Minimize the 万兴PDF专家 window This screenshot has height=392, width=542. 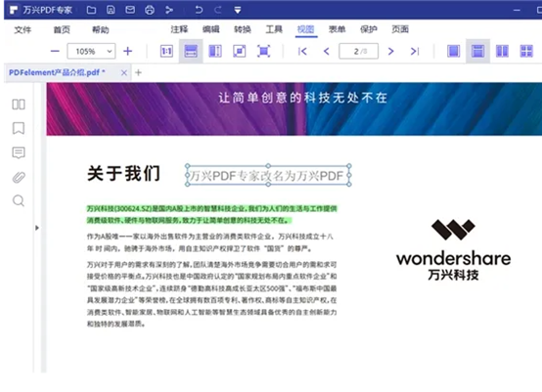tap(517, 10)
